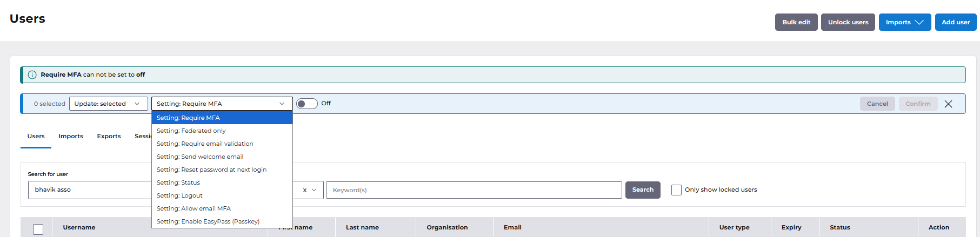The width and height of the screenshot is (980, 237).
Task: Tick the select-all checkbox in table header
Action: 38,229
